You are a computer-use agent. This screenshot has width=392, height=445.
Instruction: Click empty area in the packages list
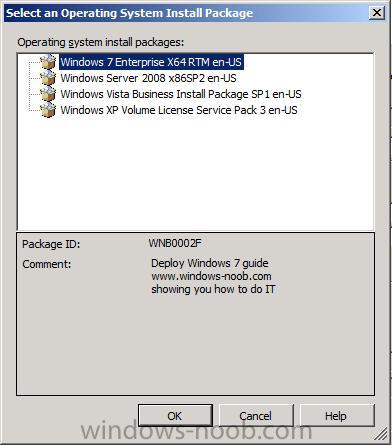(195, 173)
